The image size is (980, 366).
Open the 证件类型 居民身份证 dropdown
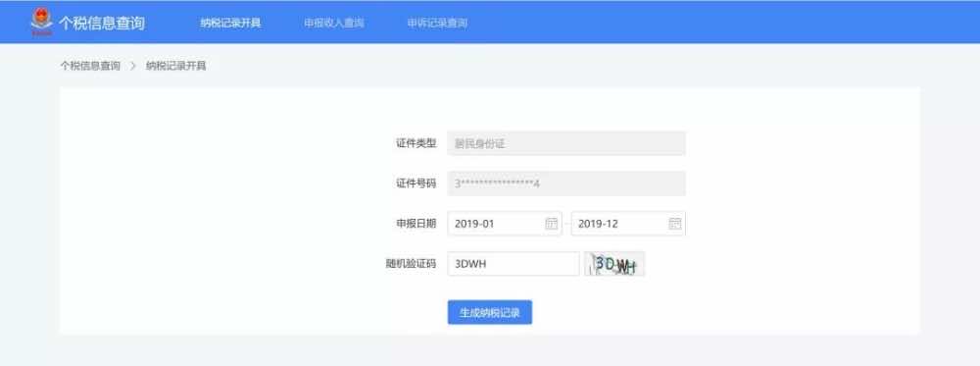click(x=566, y=143)
